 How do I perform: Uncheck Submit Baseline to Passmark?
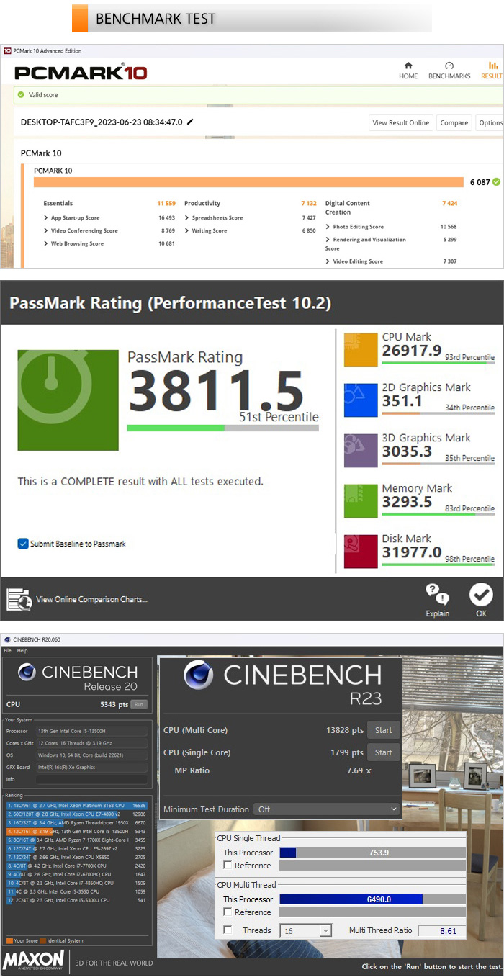[x=23, y=544]
